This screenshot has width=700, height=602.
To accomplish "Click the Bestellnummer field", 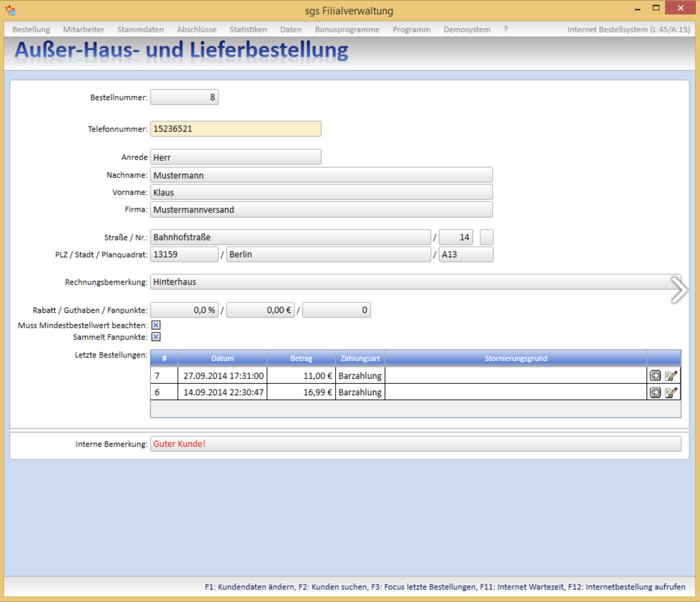I will 184,97.
